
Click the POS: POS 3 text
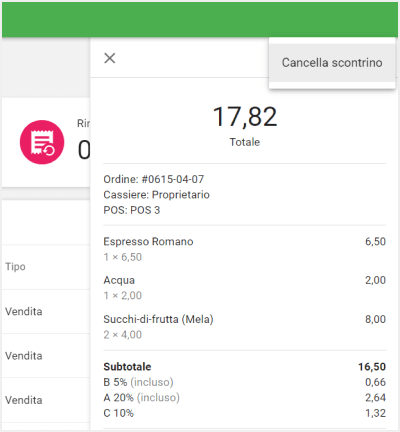click(132, 210)
